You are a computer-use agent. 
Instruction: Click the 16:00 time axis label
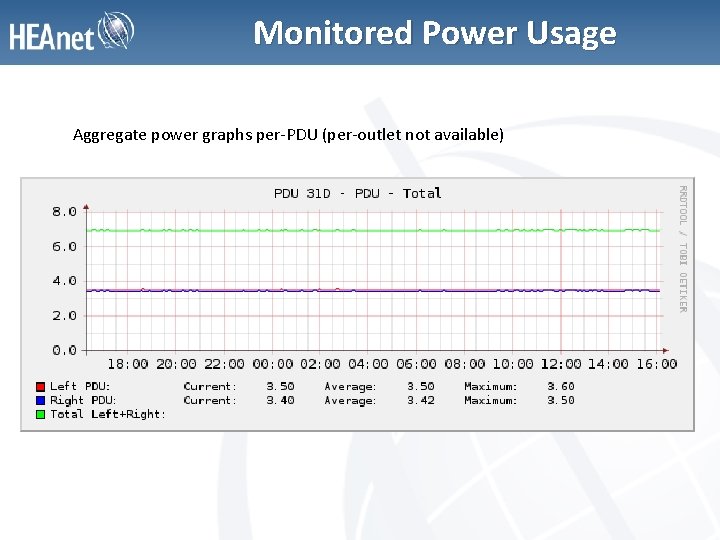[x=657, y=365]
